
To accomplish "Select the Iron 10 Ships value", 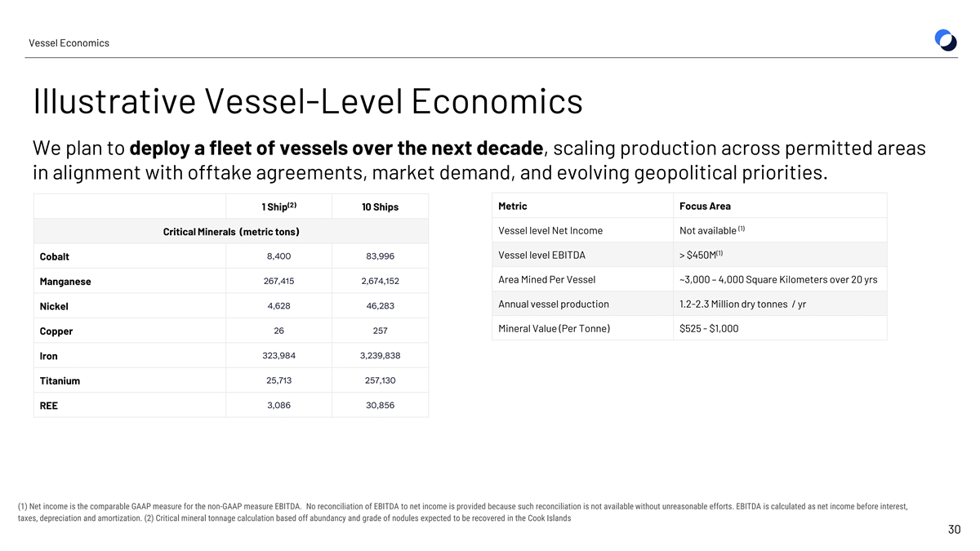I will [380, 355].
